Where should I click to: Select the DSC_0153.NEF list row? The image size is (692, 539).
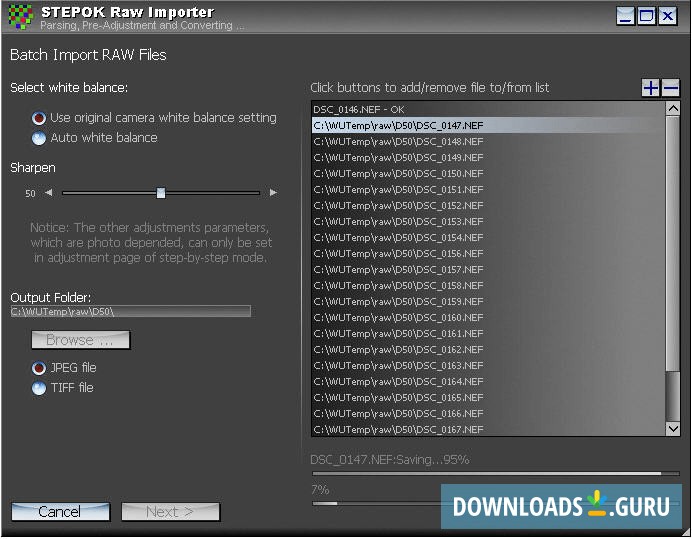point(489,221)
